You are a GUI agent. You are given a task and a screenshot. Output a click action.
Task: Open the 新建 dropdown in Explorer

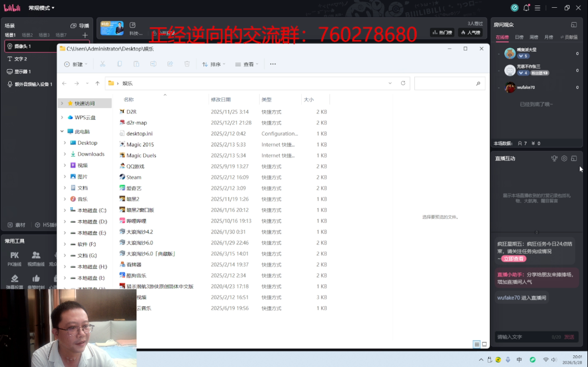pos(76,64)
